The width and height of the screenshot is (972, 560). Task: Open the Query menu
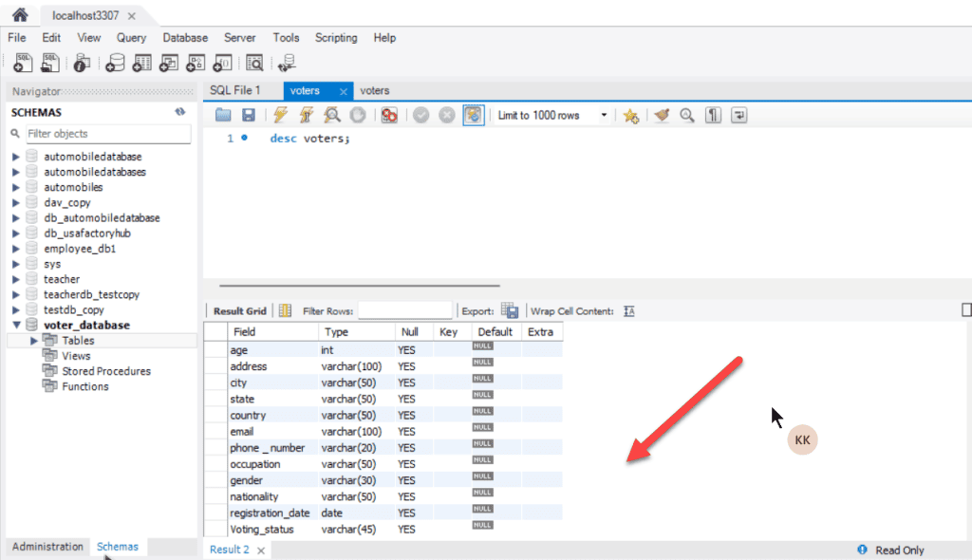click(x=131, y=38)
